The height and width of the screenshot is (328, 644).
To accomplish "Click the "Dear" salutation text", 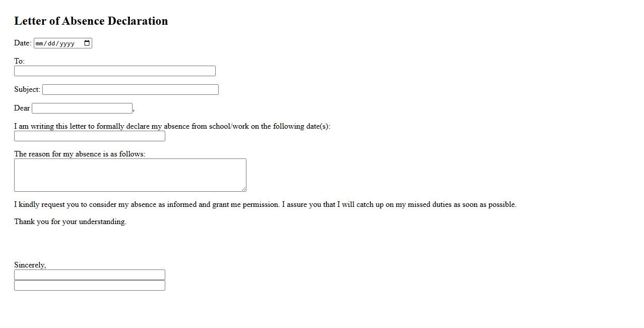I will 22,108.
